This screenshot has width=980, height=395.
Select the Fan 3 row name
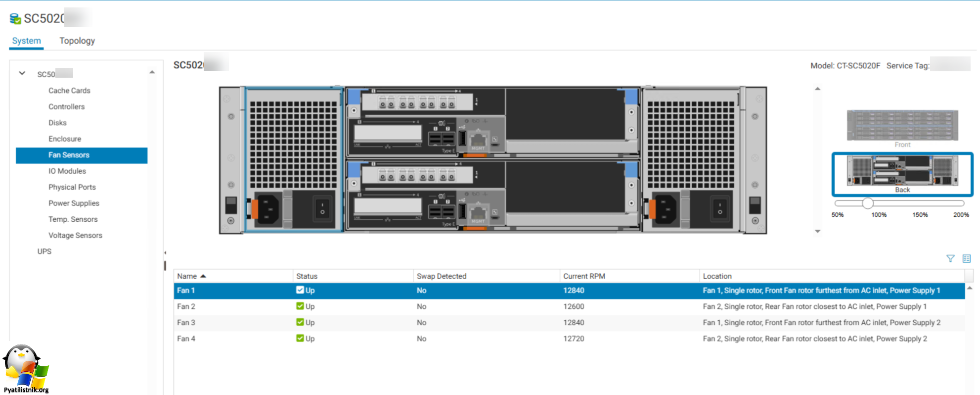pos(186,323)
